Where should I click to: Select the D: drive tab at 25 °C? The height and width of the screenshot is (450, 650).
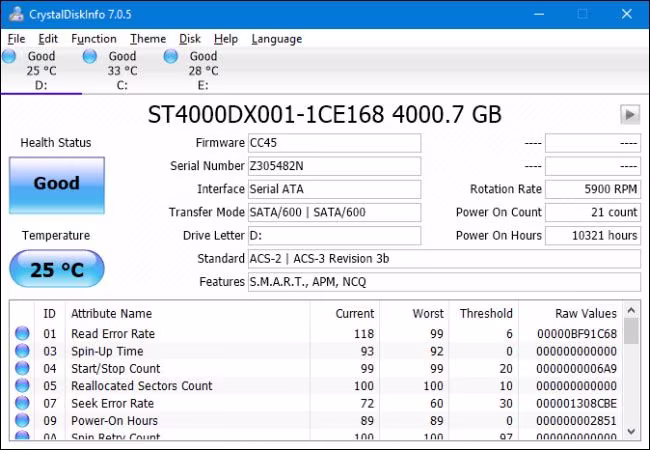tap(41, 70)
